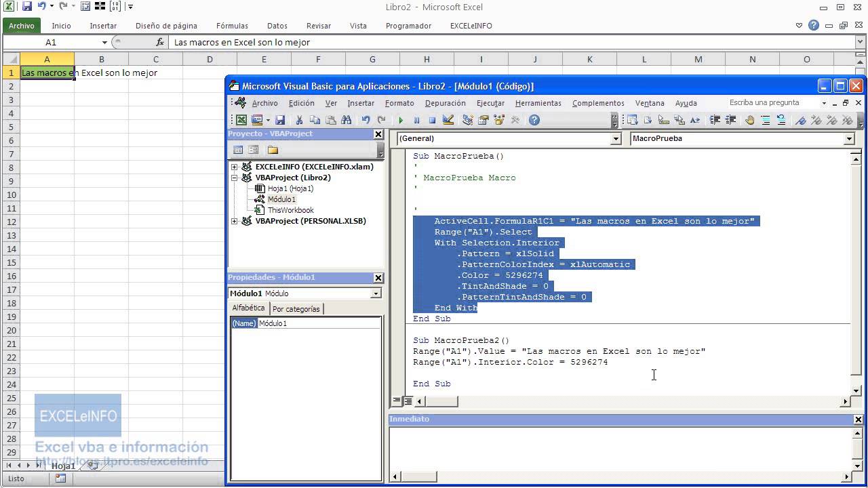
Task: Save the project with the floppy disk icon
Action: coord(280,120)
